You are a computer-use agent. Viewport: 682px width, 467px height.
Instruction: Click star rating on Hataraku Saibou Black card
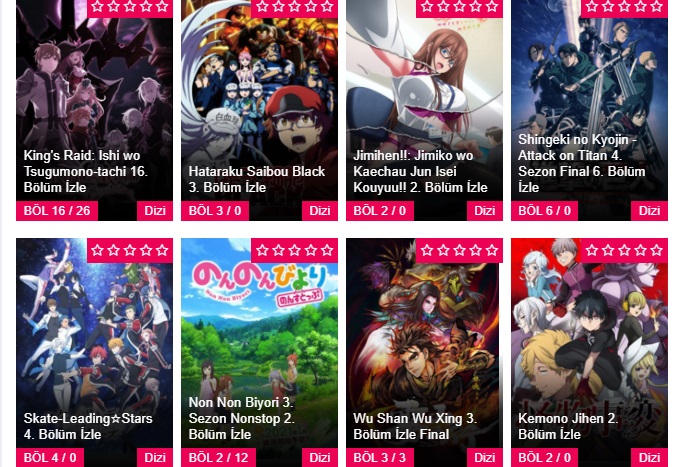294,8
